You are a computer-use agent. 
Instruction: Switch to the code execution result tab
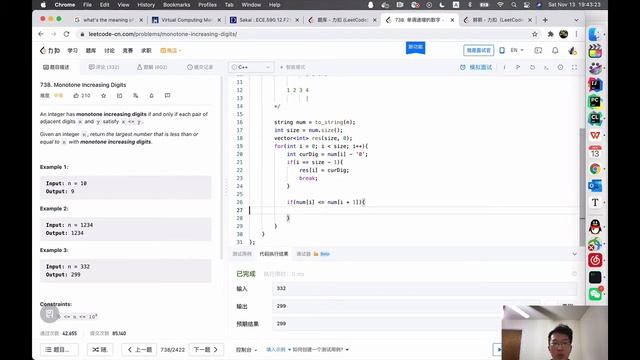click(x=274, y=254)
